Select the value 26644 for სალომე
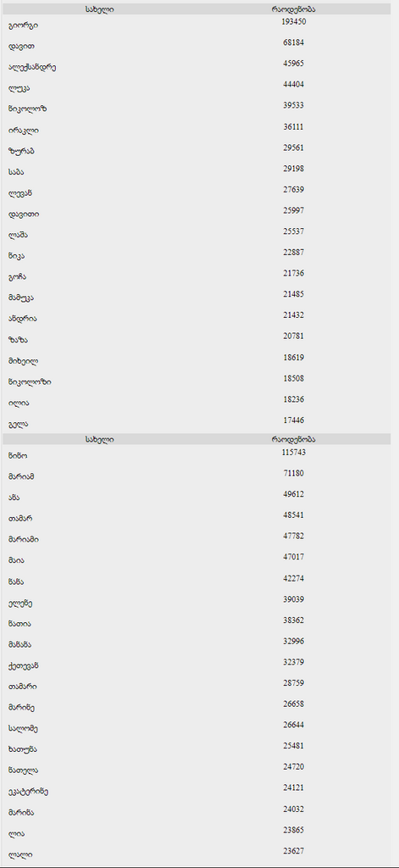Image resolution: width=399 pixels, height=868 pixels. coord(293,725)
